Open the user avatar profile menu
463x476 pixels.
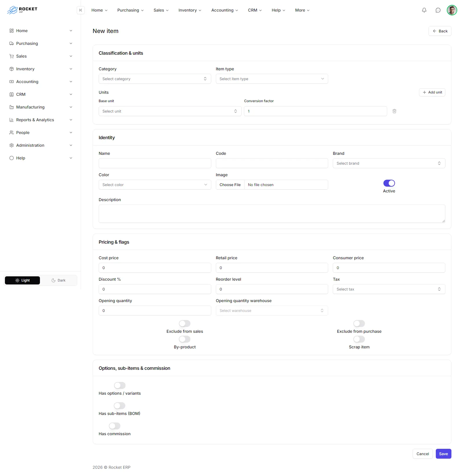pos(452,10)
